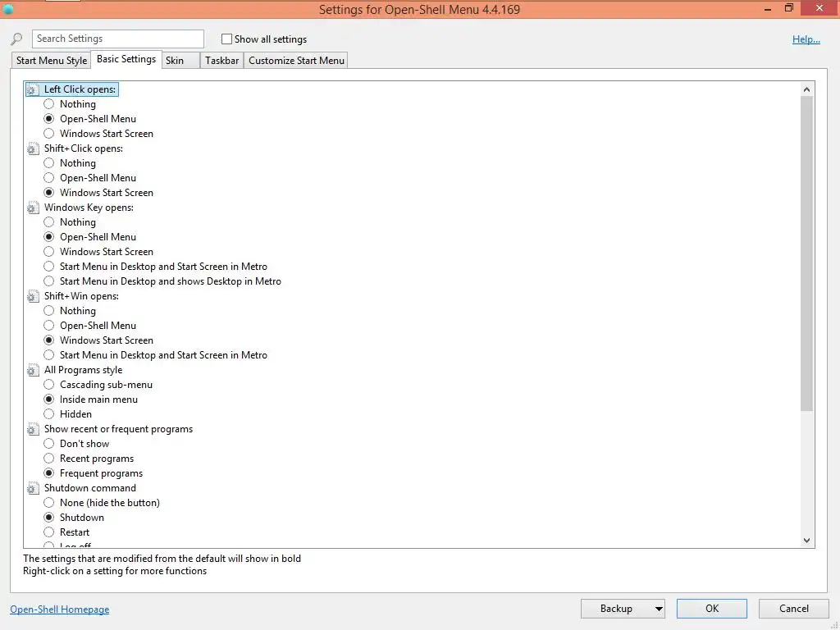Click in the Search Settings field
The image size is (840, 630).
click(118, 39)
